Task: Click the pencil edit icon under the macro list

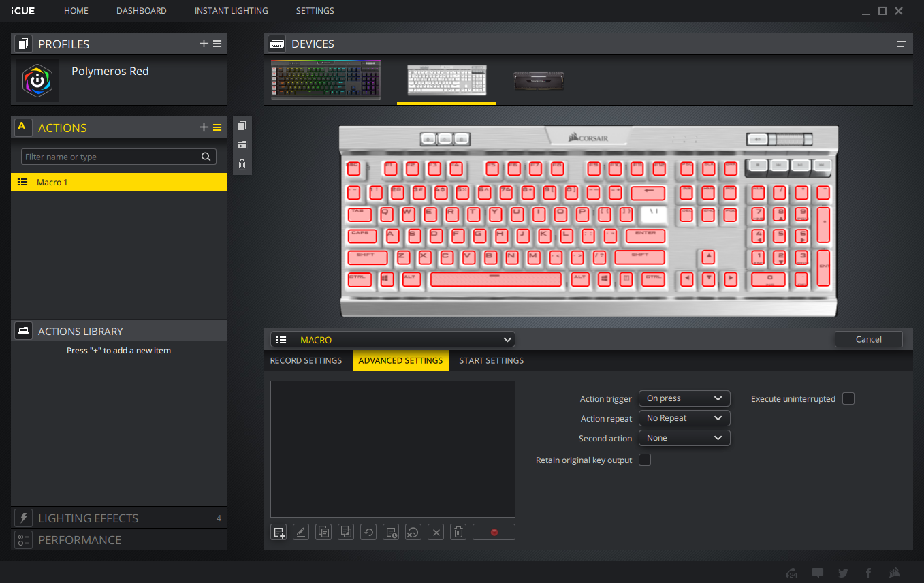Action: 301,532
